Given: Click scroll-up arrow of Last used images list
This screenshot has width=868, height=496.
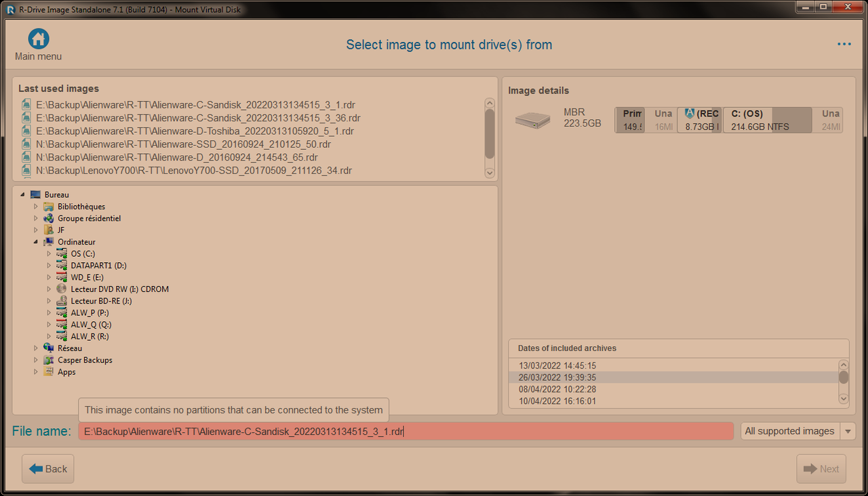Looking at the screenshot, I should coord(490,103).
